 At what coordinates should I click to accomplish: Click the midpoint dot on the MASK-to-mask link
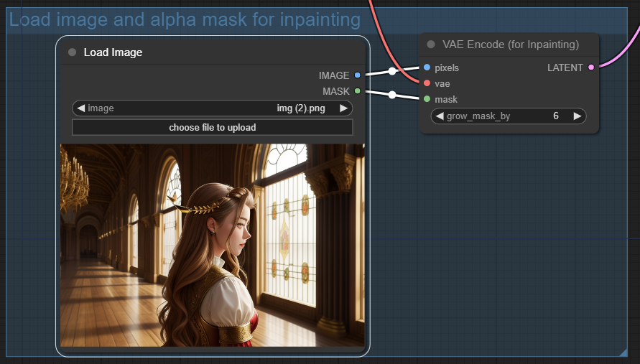pos(392,95)
